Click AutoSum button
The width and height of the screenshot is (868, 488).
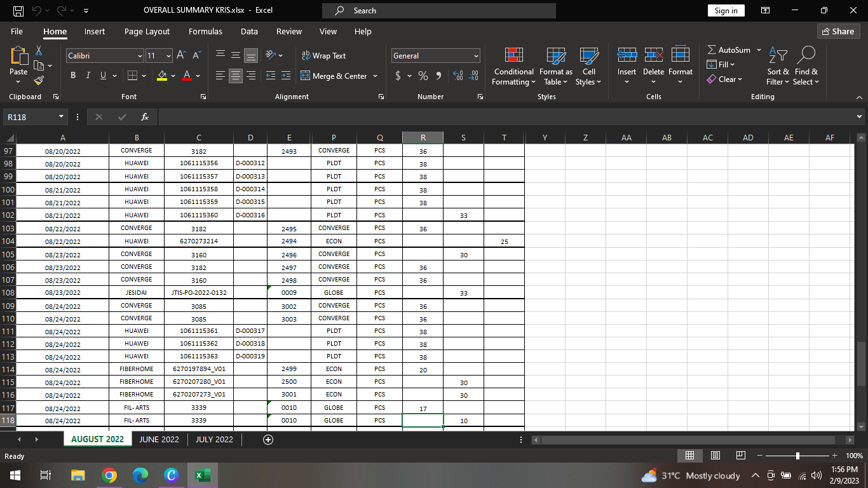(x=729, y=50)
